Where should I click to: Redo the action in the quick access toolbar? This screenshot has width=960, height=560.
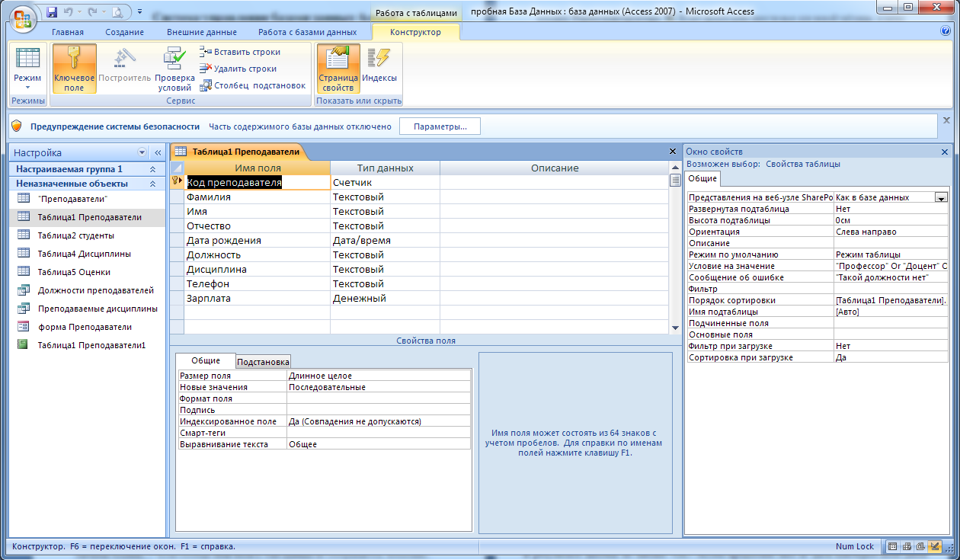coord(94,11)
